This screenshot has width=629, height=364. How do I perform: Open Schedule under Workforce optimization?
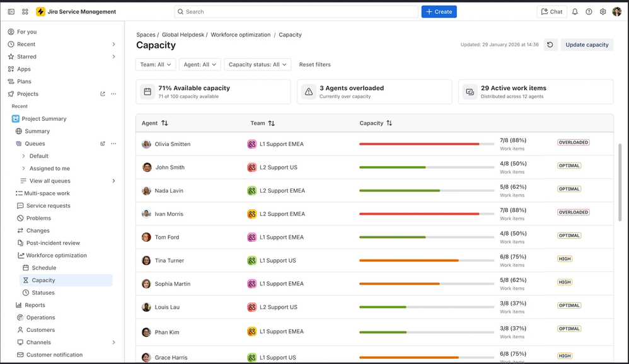click(43, 268)
